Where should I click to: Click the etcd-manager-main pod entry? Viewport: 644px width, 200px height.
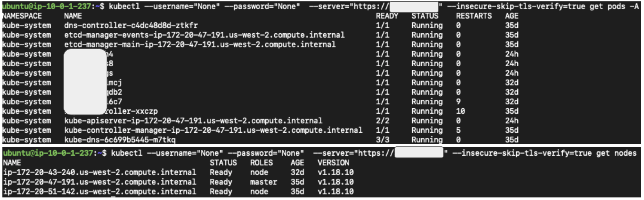(x=200, y=45)
